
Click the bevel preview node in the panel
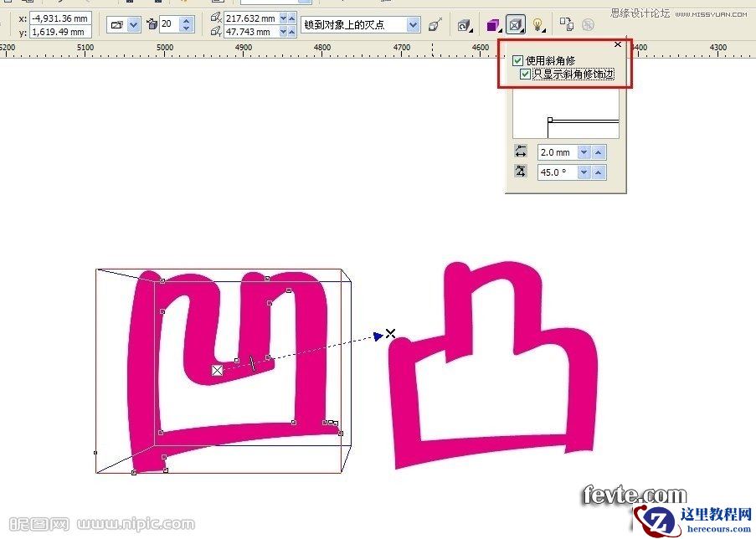(549, 120)
